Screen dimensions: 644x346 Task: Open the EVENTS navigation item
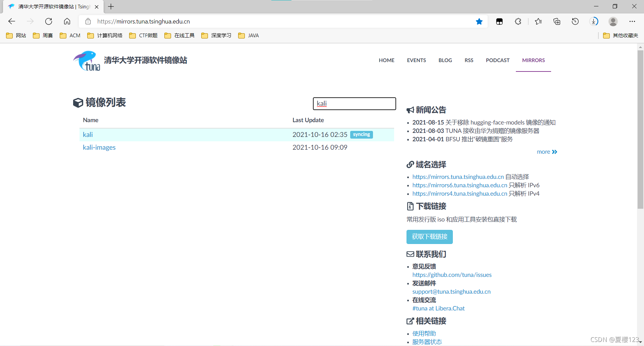[416, 60]
